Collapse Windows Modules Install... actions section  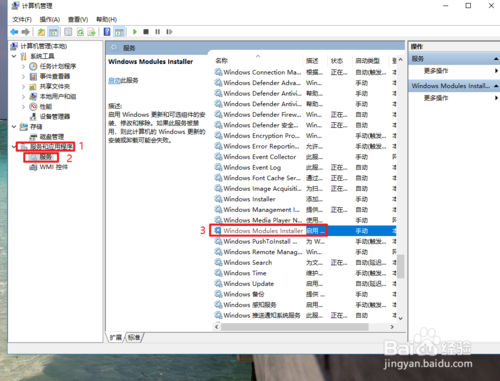(496, 86)
